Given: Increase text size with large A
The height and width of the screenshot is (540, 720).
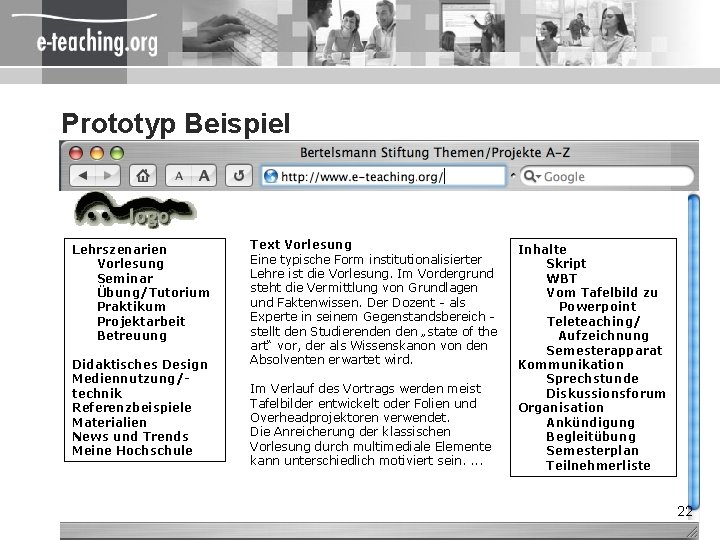Looking at the screenshot, I should click(204, 175).
